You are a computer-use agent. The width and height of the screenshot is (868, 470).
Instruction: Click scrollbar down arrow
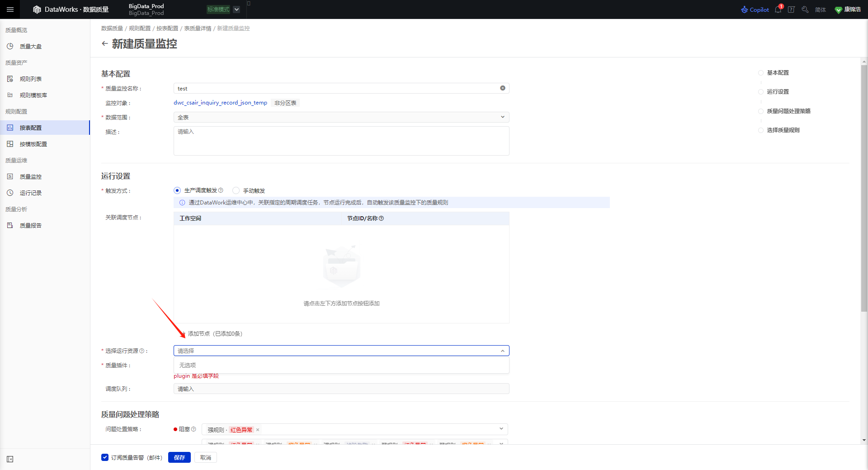pos(864,440)
